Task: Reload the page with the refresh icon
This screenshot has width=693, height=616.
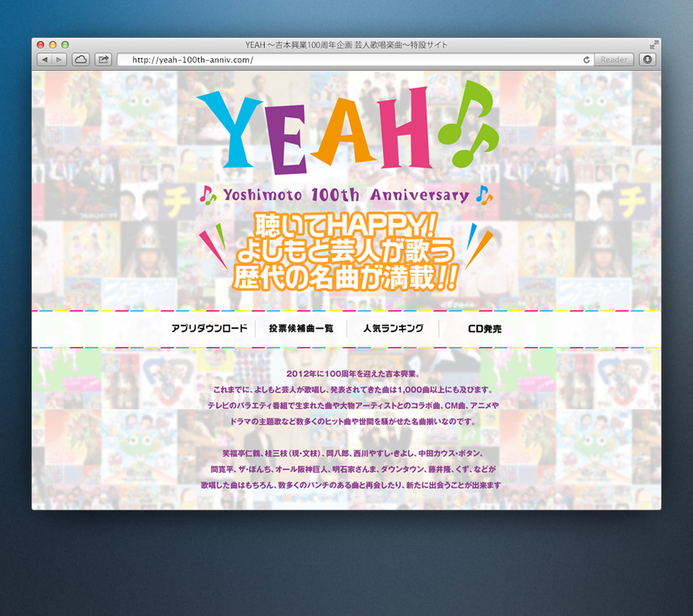Action: (x=587, y=59)
